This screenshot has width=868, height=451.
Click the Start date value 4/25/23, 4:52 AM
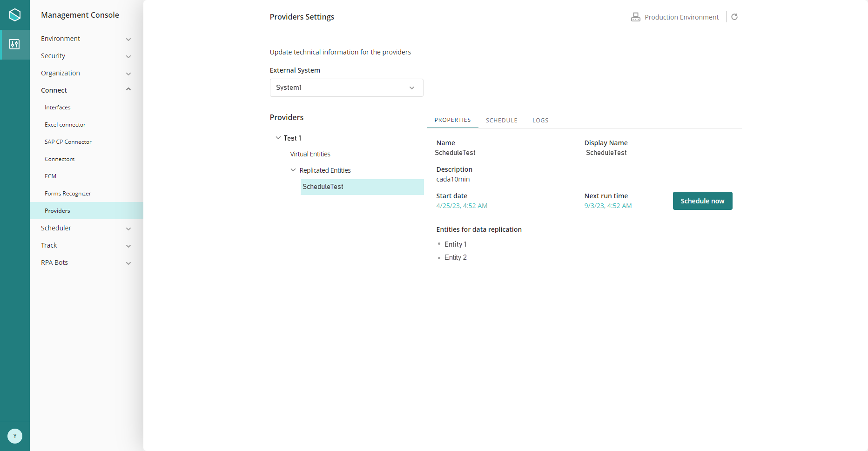click(462, 206)
